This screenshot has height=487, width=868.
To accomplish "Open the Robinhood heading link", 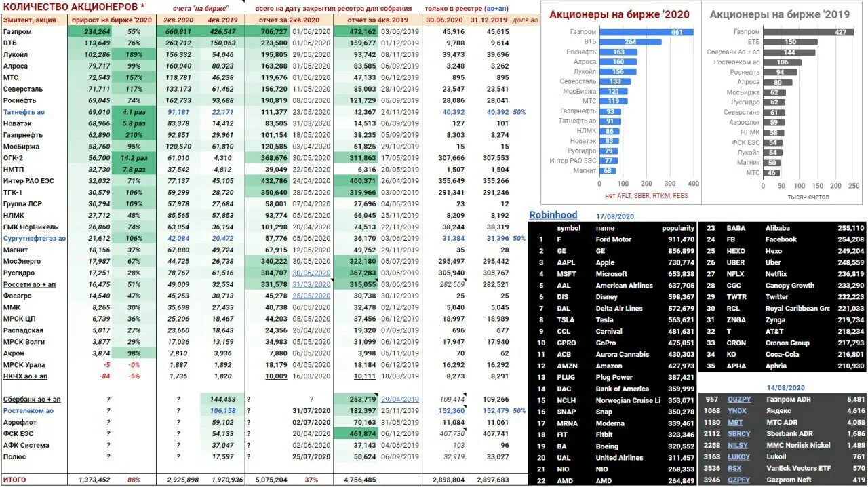I will (x=553, y=215).
